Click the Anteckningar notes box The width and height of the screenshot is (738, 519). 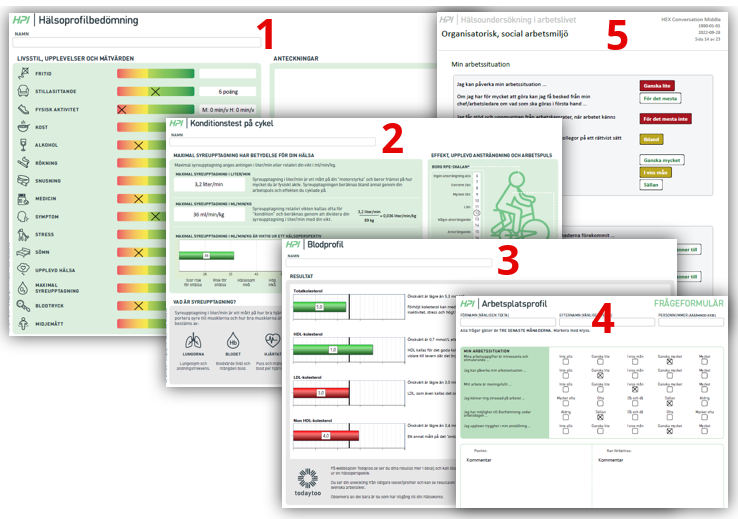pyautogui.click(x=354, y=92)
